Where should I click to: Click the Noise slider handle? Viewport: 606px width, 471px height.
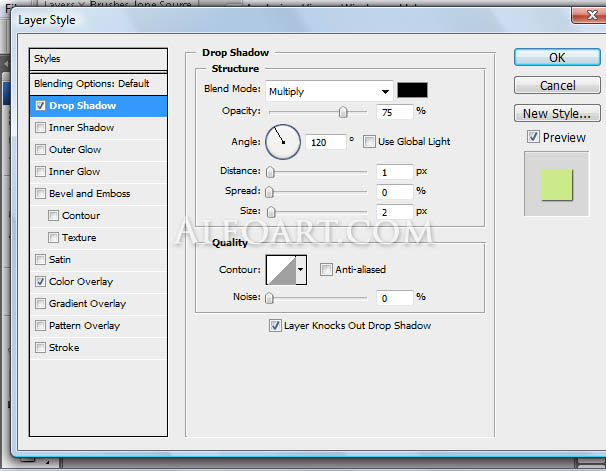click(269, 298)
